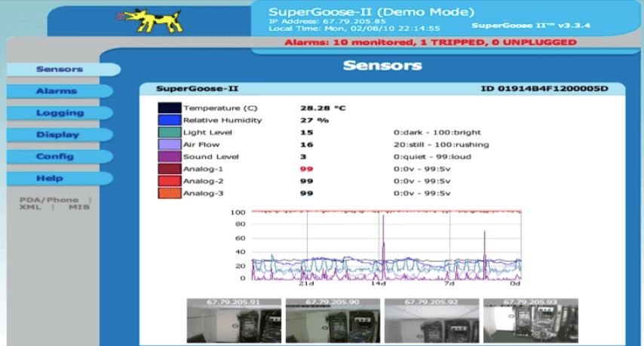Click the Light Level label
Viewport: 644px width, 346px height.
207,132
